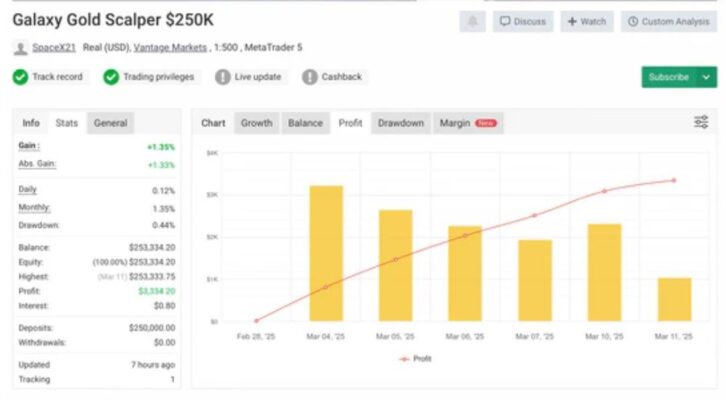This screenshot has width=726, height=400.
Task: Switch to the Stats tab
Action: [x=67, y=123]
